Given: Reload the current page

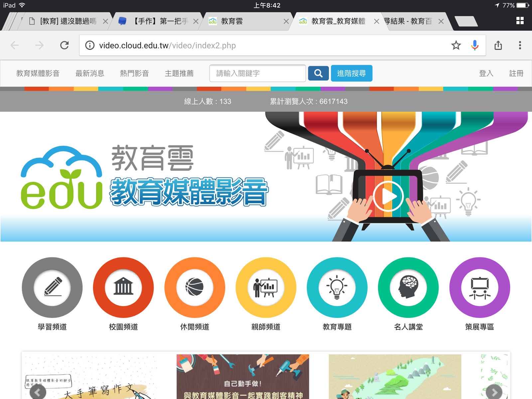Looking at the screenshot, I should (65, 45).
